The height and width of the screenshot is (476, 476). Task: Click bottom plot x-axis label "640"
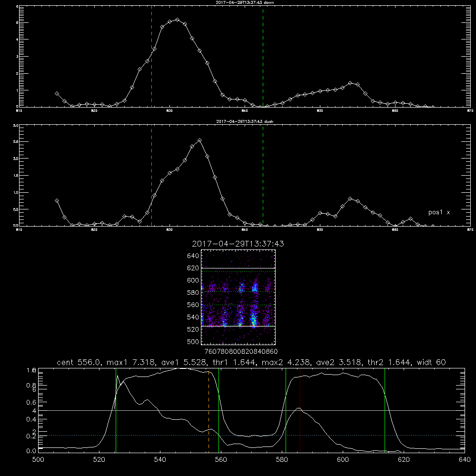(x=465, y=460)
